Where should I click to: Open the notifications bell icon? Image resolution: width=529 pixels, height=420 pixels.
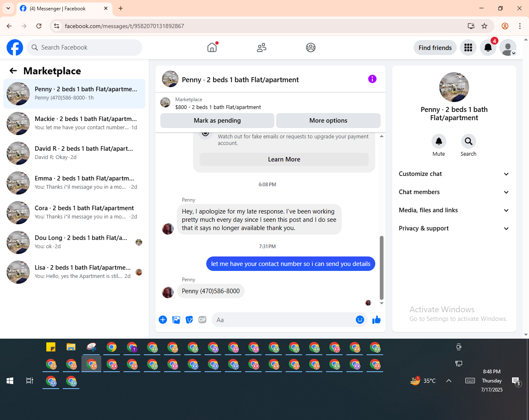pos(488,48)
